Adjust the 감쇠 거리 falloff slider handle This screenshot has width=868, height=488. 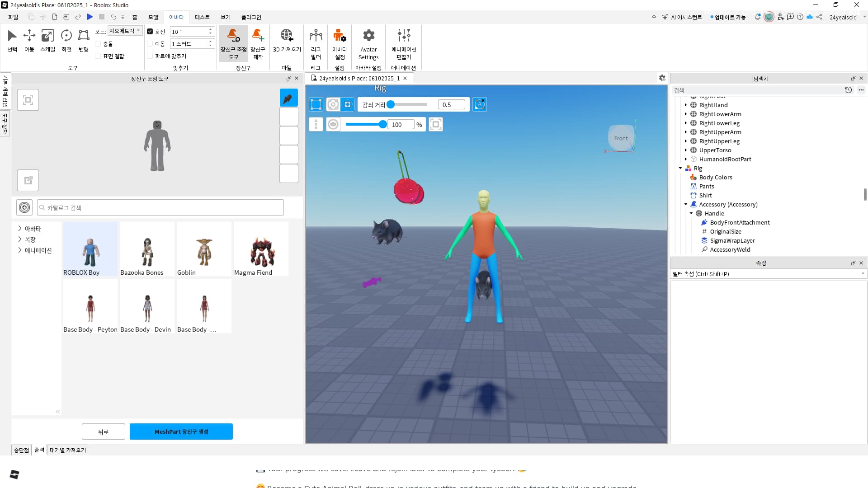pos(391,104)
